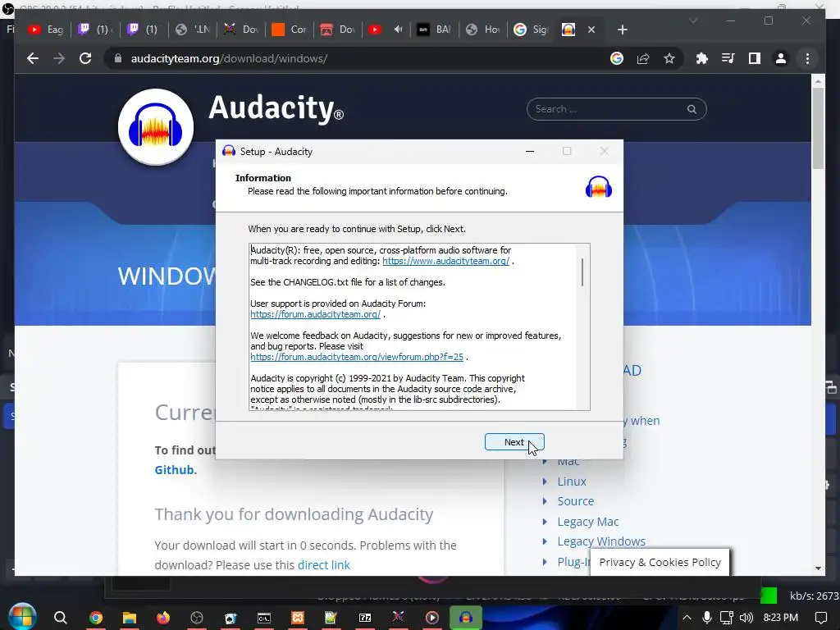This screenshot has height=630, width=840.
Task: Open the Source download link
Action: tap(575, 501)
